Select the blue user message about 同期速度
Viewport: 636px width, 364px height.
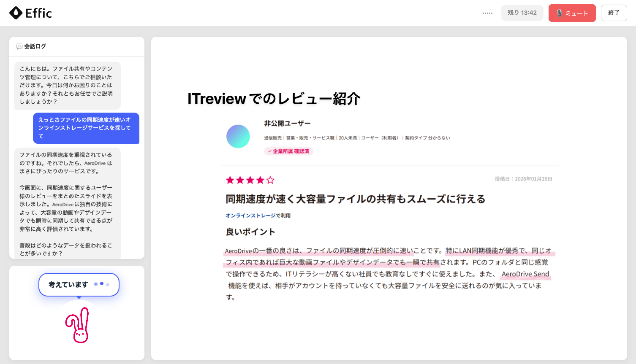(86, 128)
